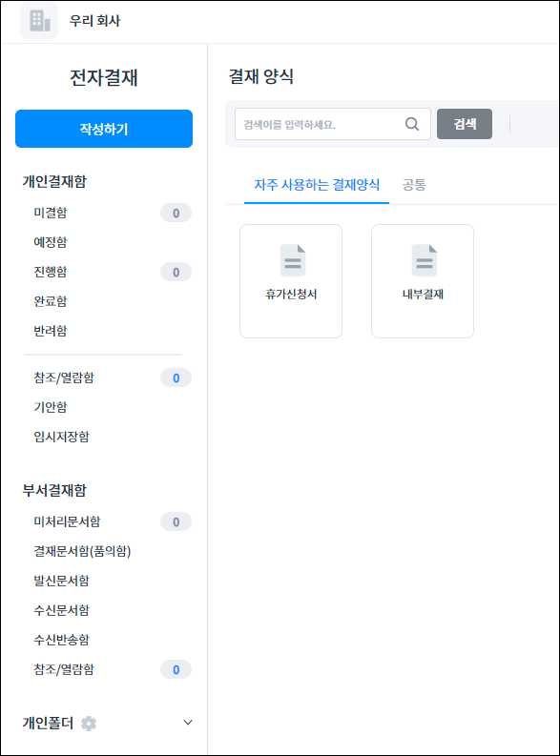Switch to the 자주 사용하는 결제양식 tab
The image size is (560, 756).
coord(317,185)
